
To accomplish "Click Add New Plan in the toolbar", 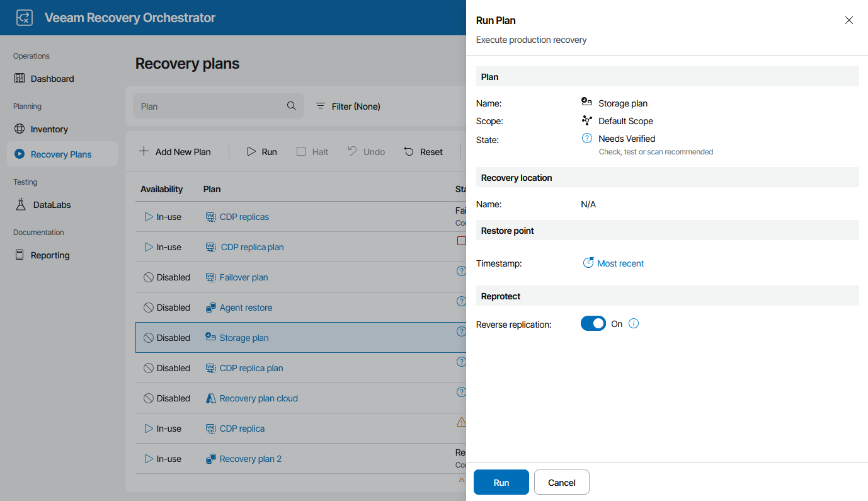I will pos(176,151).
